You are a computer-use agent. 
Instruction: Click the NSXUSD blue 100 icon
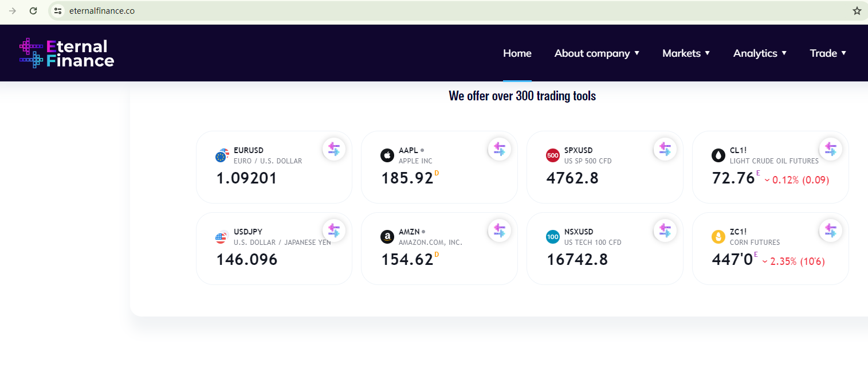553,237
